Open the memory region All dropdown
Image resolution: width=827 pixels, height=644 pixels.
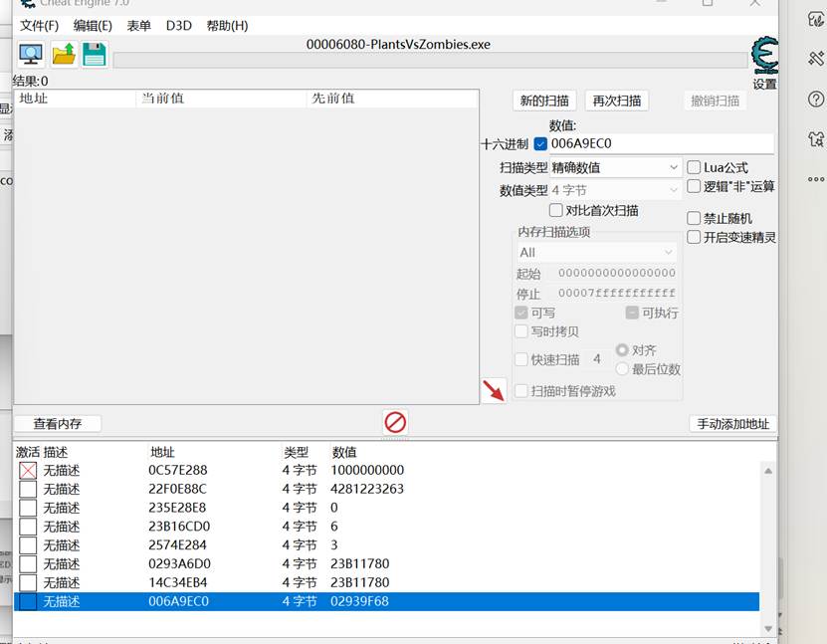coord(596,253)
